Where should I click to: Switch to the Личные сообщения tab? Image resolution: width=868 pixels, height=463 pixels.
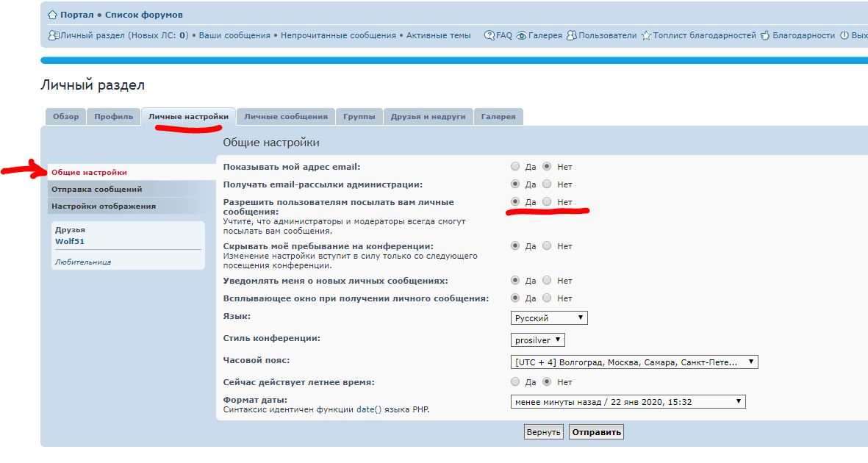pyautogui.click(x=285, y=117)
